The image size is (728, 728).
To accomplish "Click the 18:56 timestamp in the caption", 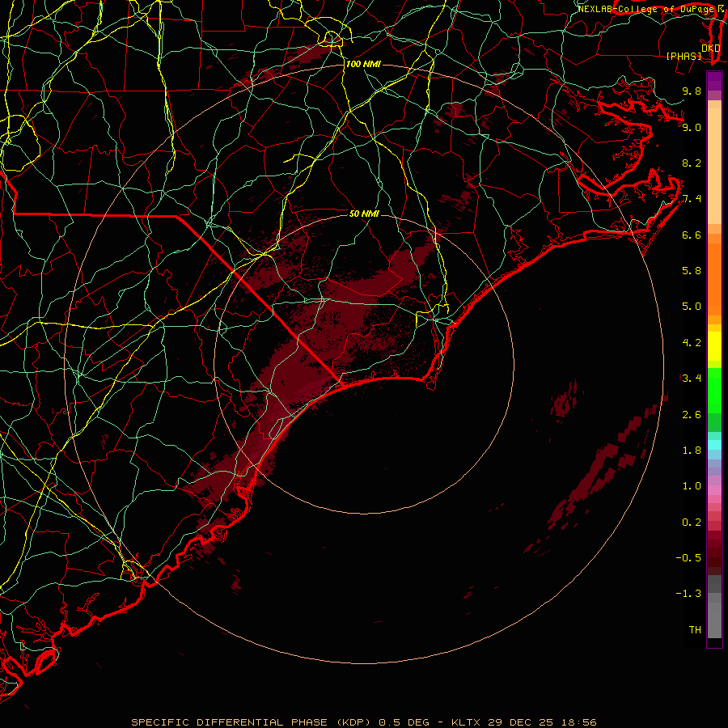I will pos(578,722).
